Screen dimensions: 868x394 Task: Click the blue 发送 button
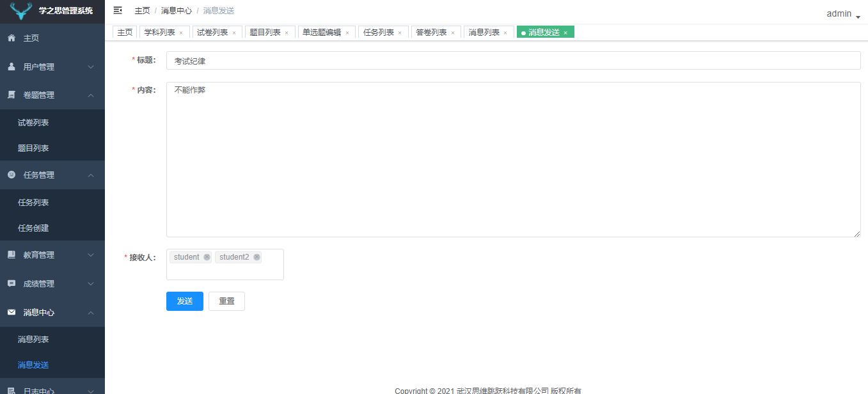click(x=185, y=301)
